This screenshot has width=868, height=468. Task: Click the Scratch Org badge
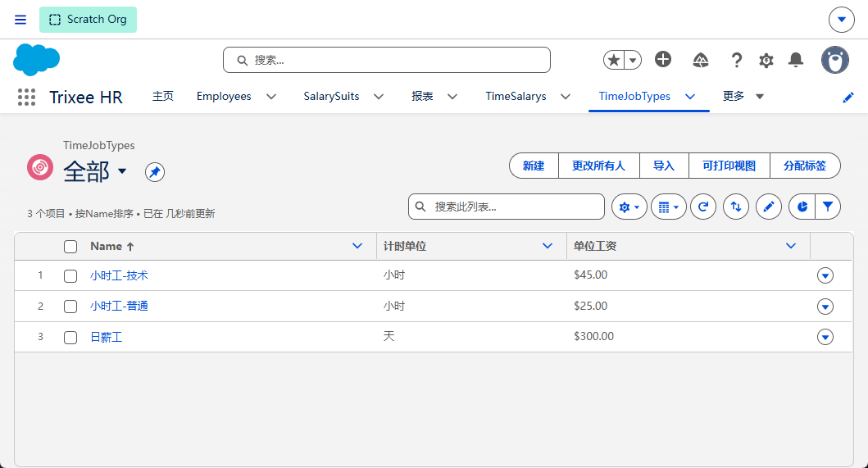click(x=88, y=20)
